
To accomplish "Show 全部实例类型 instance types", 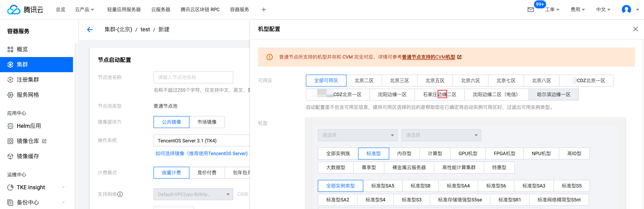I will tap(340, 186).
